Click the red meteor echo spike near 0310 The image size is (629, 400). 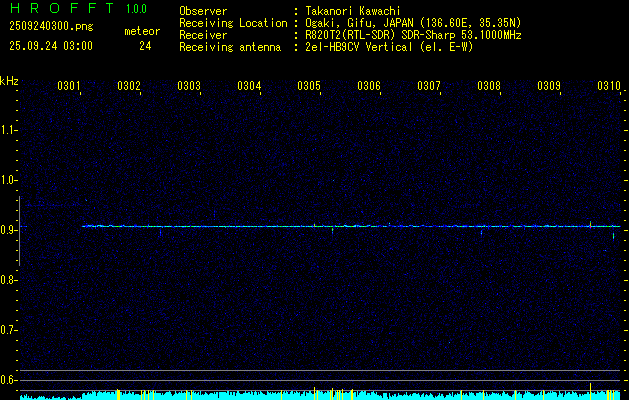coord(590,225)
